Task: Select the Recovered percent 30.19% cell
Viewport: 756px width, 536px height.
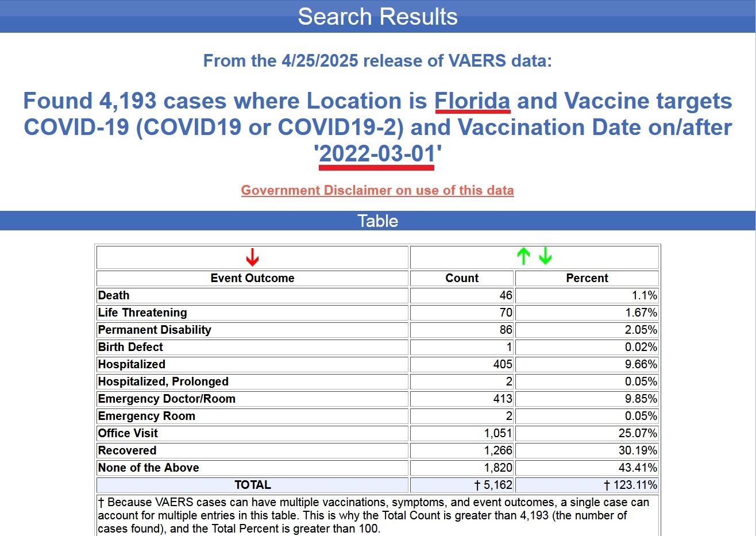Action: pos(638,450)
